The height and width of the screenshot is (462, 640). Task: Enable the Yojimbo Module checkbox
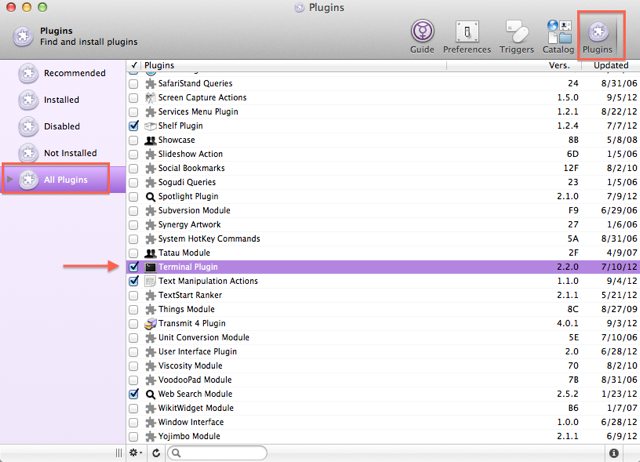coord(133,436)
